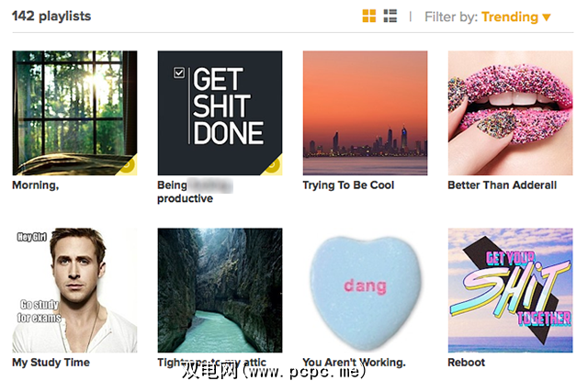Open the Hey Girl study meme cover
The image size is (588, 392).
click(x=74, y=290)
